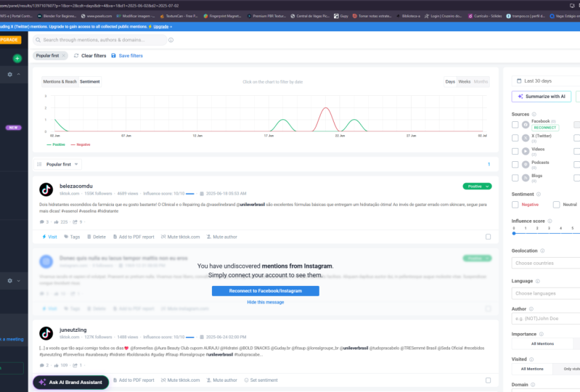Mute author of belezacomdu mention
Image resolution: width=580 pixels, height=392 pixels.
point(221,237)
